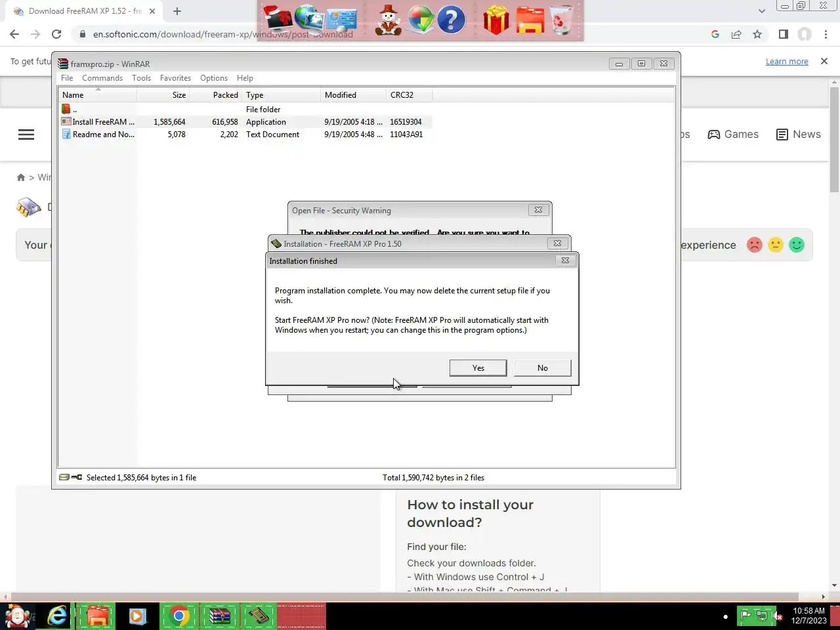Rate experience with red sad face

755,245
